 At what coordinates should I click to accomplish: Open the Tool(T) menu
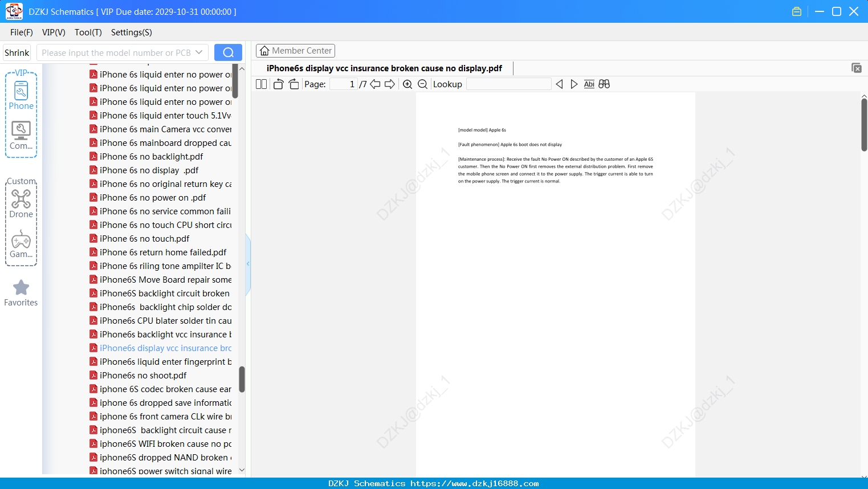(x=88, y=32)
